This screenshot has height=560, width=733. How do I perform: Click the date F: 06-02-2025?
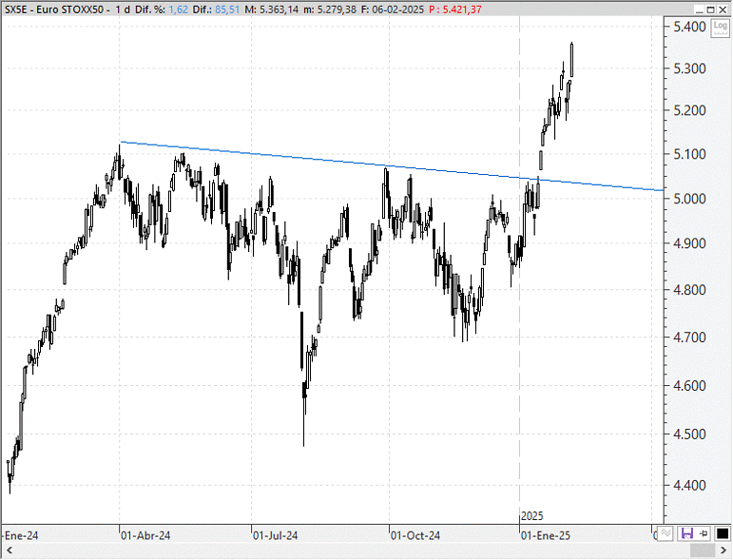pos(392,10)
